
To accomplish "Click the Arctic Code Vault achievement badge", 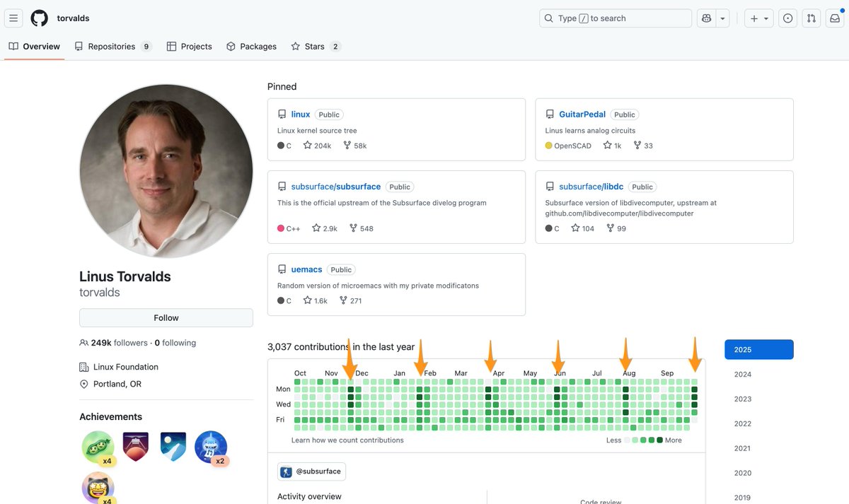I will [173, 447].
